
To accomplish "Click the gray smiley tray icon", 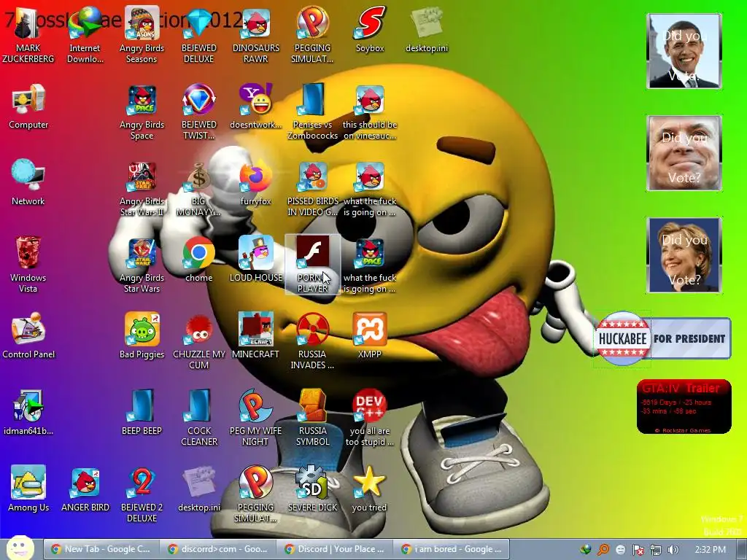I will [x=620, y=550].
